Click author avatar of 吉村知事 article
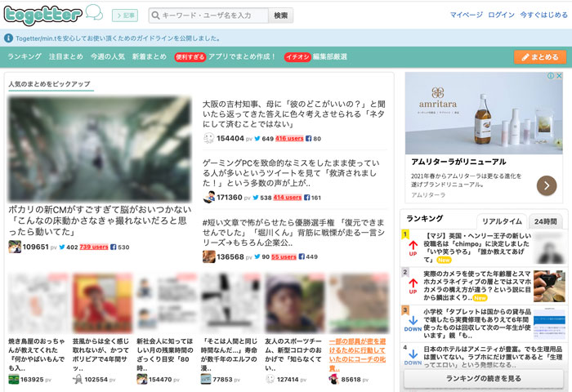 point(208,138)
